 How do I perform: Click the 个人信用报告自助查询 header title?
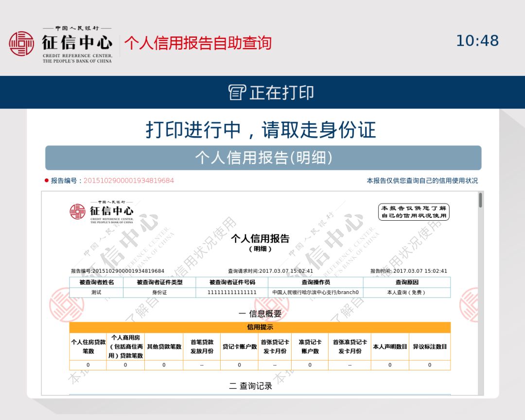(198, 43)
